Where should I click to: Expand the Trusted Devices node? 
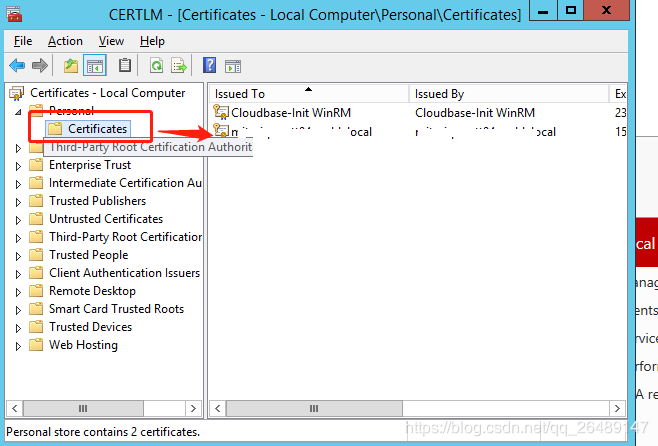pyautogui.click(x=18, y=329)
